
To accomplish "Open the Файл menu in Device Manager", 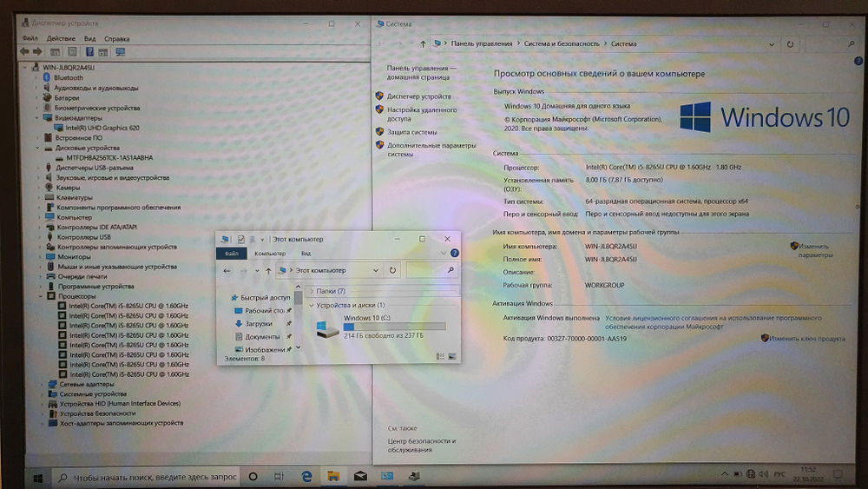I will coord(30,38).
